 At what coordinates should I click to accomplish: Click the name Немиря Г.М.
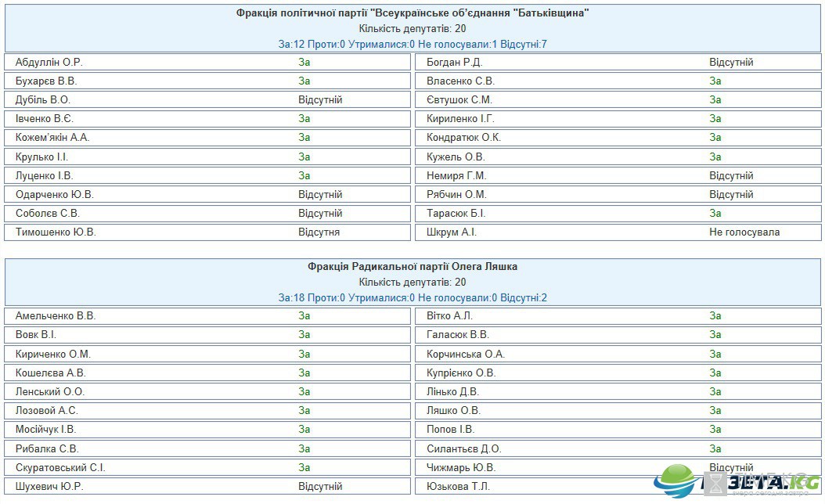coord(456,176)
